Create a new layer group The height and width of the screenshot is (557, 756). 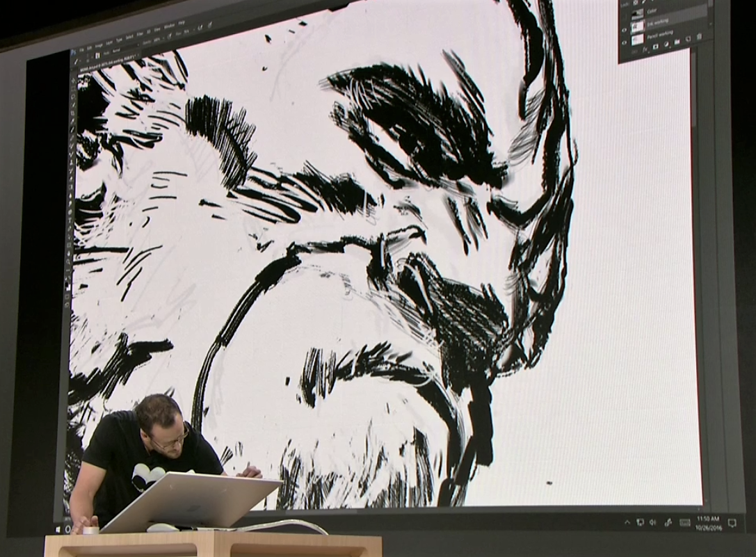(x=677, y=42)
